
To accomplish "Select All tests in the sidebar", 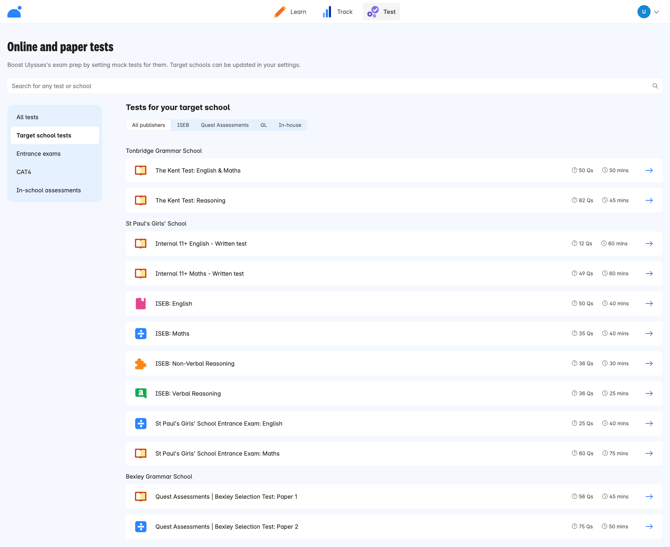I will click(x=55, y=117).
